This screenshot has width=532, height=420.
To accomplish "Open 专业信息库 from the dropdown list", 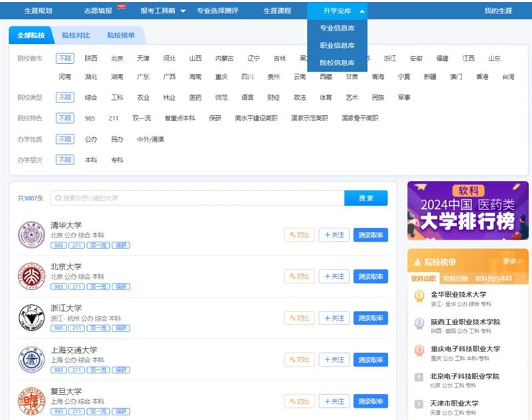I will pos(337,29).
